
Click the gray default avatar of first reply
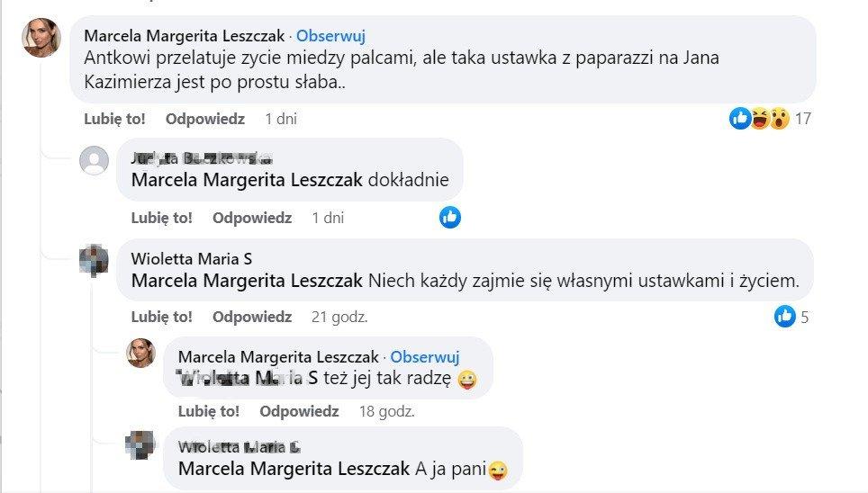tap(94, 161)
